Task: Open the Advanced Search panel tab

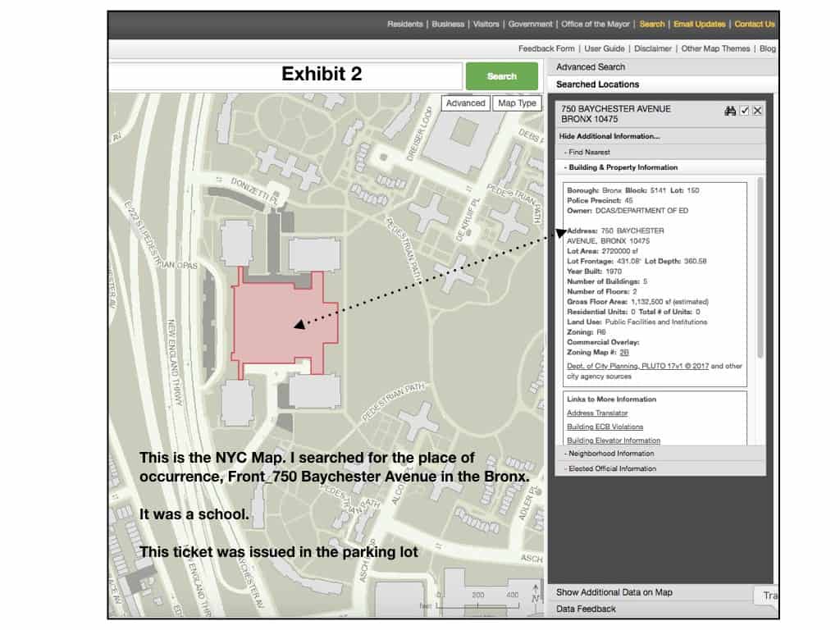Action: (x=591, y=67)
